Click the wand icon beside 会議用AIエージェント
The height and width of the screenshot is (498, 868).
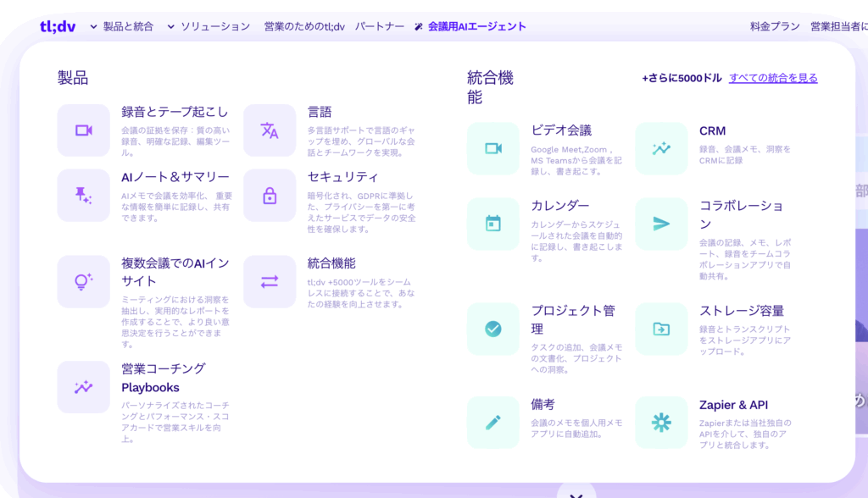coord(419,26)
